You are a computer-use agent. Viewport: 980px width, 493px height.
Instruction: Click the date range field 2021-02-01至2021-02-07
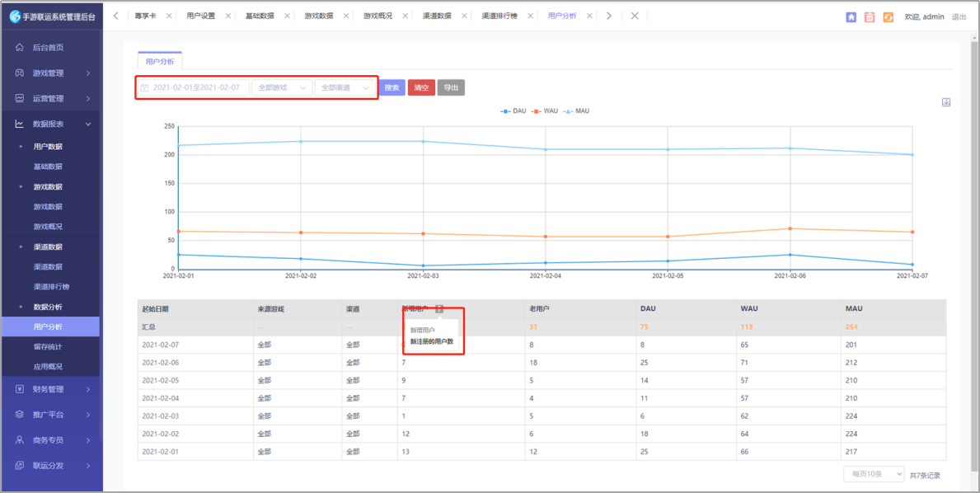193,88
